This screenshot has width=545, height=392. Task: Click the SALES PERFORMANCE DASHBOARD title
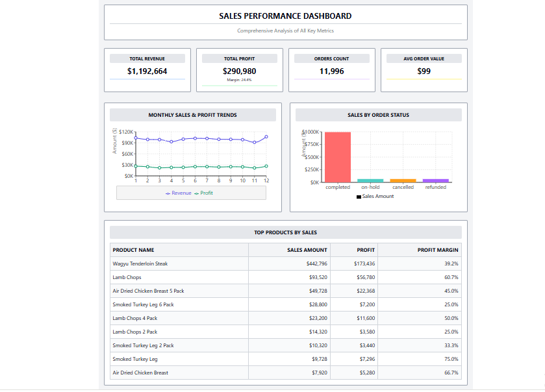(285, 16)
